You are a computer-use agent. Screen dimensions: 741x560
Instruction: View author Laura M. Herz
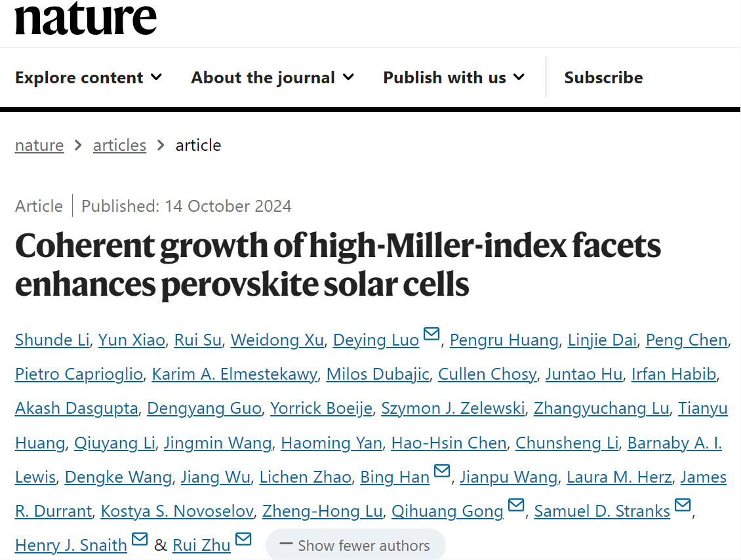pyautogui.click(x=619, y=477)
